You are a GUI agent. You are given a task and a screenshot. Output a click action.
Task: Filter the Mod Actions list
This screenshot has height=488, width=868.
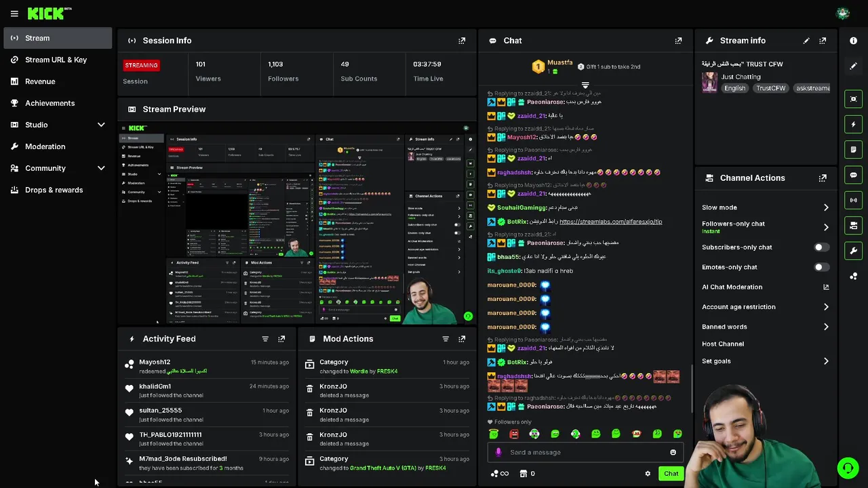click(x=446, y=339)
